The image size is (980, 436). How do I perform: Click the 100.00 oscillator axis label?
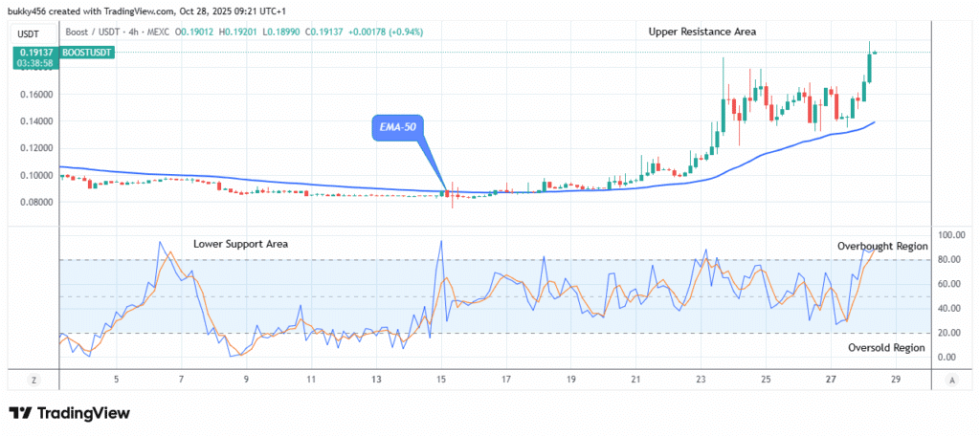pyautogui.click(x=952, y=235)
